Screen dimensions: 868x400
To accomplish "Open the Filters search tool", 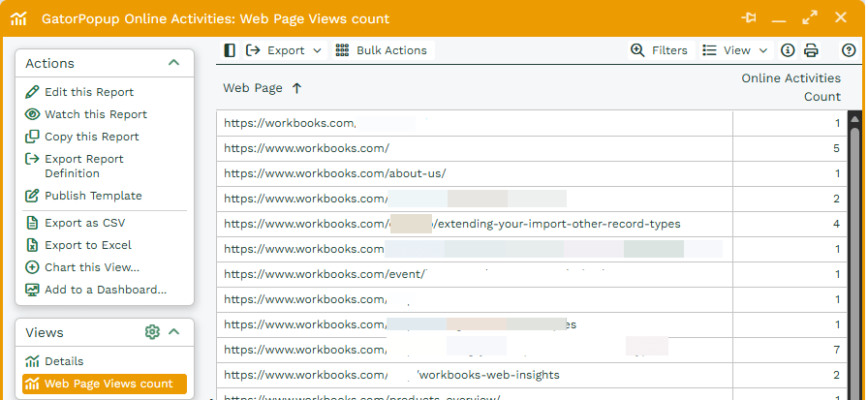I will (659, 50).
